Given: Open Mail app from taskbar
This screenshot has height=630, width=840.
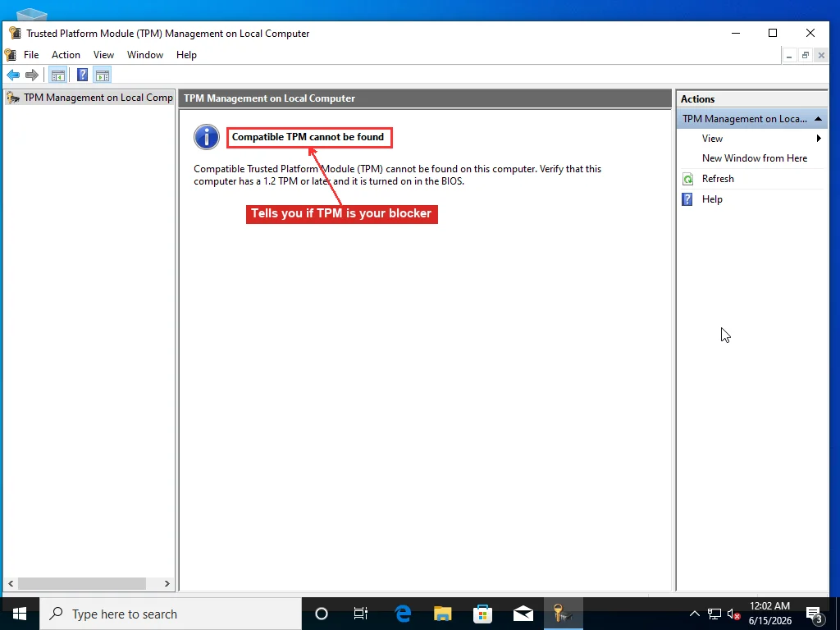Looking at the screenshot, I should 523,614.
